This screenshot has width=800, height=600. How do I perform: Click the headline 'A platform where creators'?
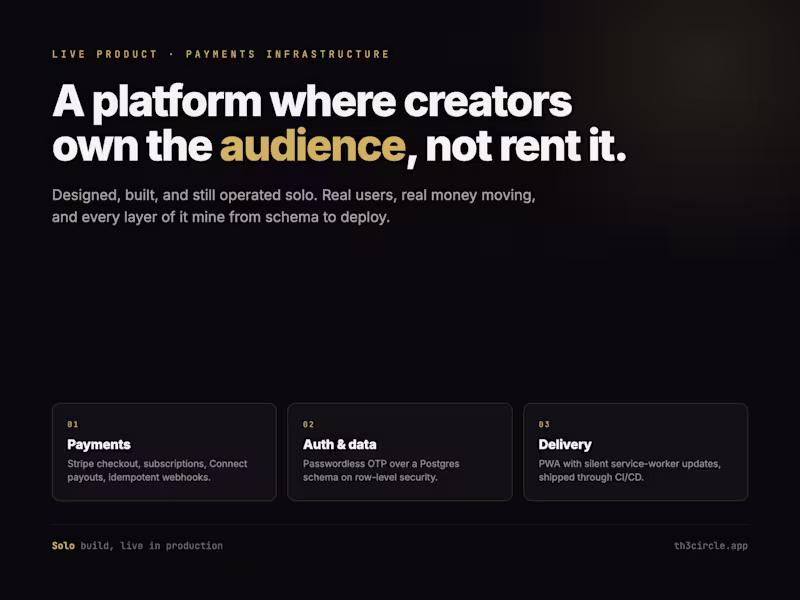click(x=312, y=101)
